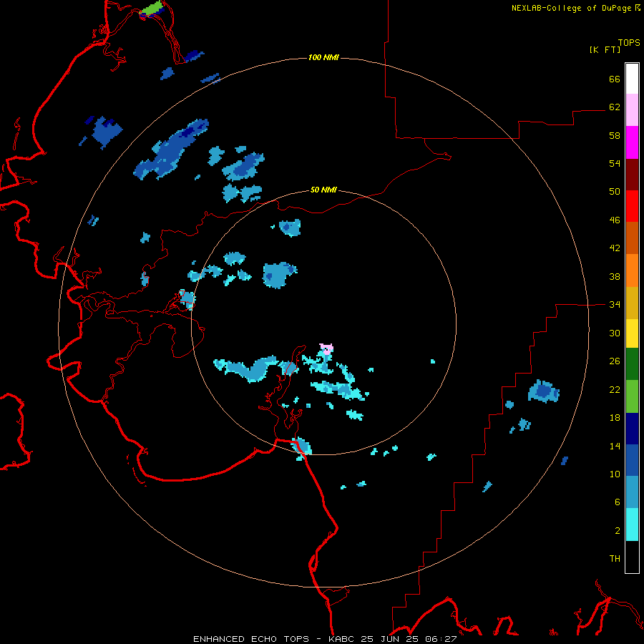
Task: Click the pink high-top echo near radar center
Action: pyautogui.click(x=326, y=349)
